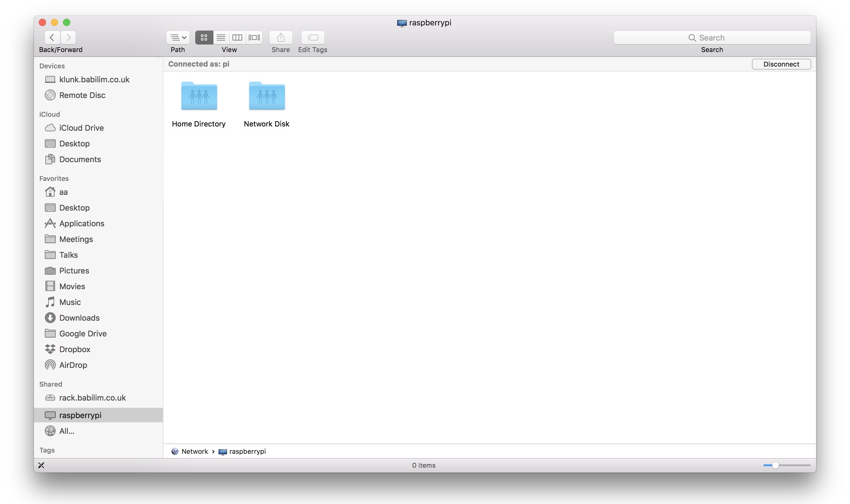This screenshot has width=850, height=504.
Task: Click the back navigation arrow
Action: (x=52, y=37)
